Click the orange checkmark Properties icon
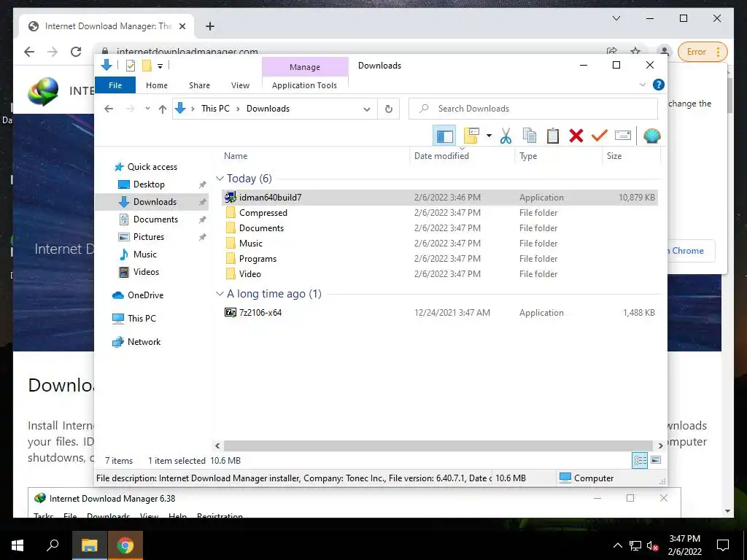This screenshot has height=560, width=747. point(600,136)
